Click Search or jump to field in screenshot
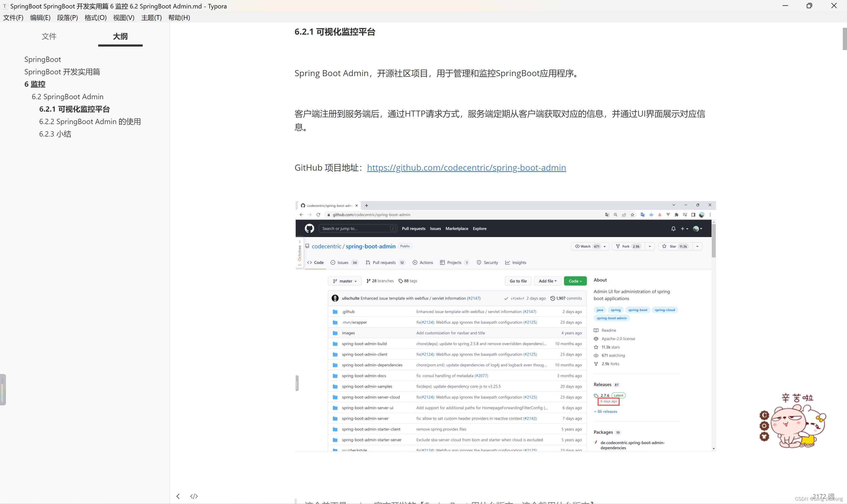 click(358, 229)
